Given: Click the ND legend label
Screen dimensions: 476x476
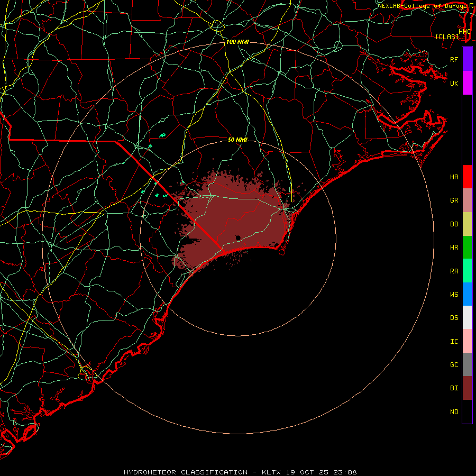Looking at the screenshot, I should coord(454,412).
